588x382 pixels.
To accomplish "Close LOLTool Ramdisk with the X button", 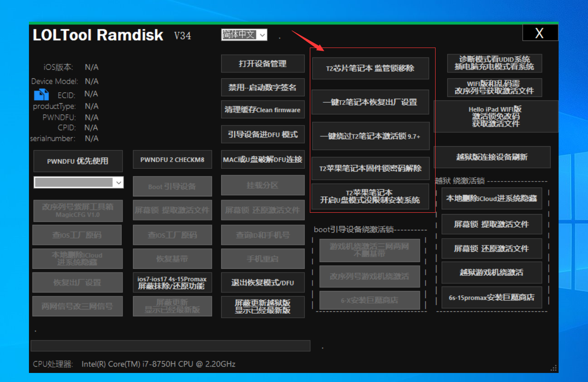I will tap(540, 33).
